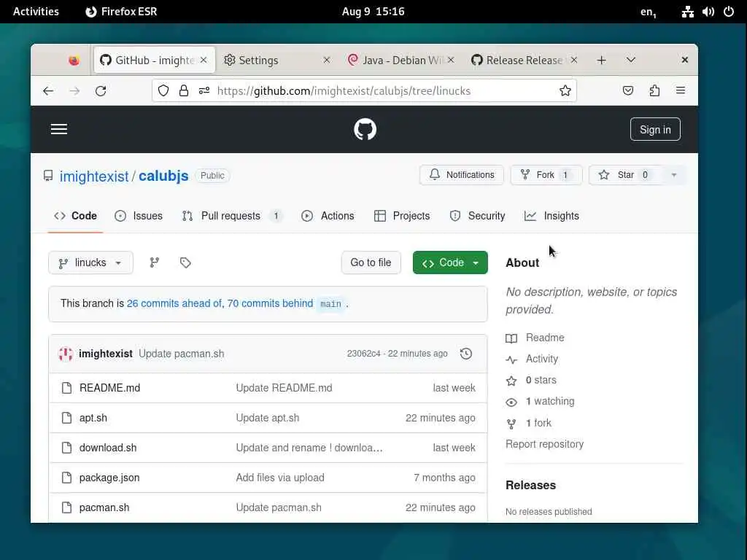Click the padlock site security icon
The image size is (747, 560).
[184, 90]
